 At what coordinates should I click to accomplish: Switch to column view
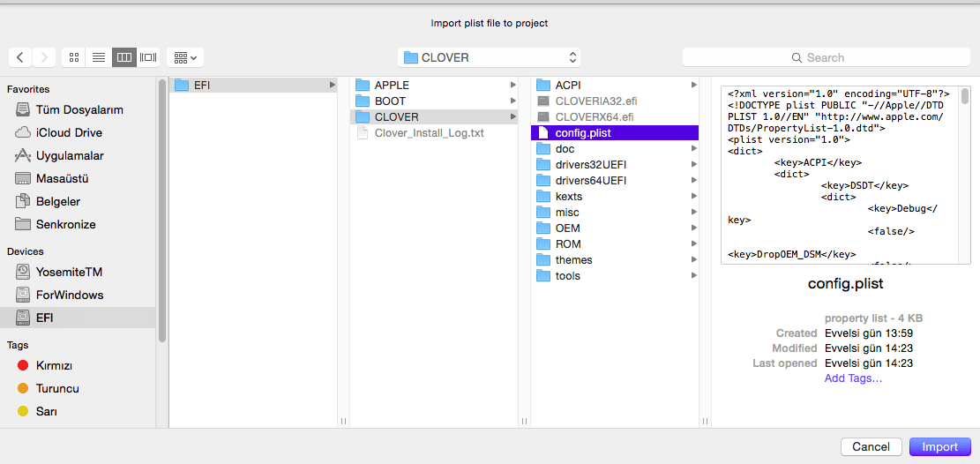pos(124,57)
